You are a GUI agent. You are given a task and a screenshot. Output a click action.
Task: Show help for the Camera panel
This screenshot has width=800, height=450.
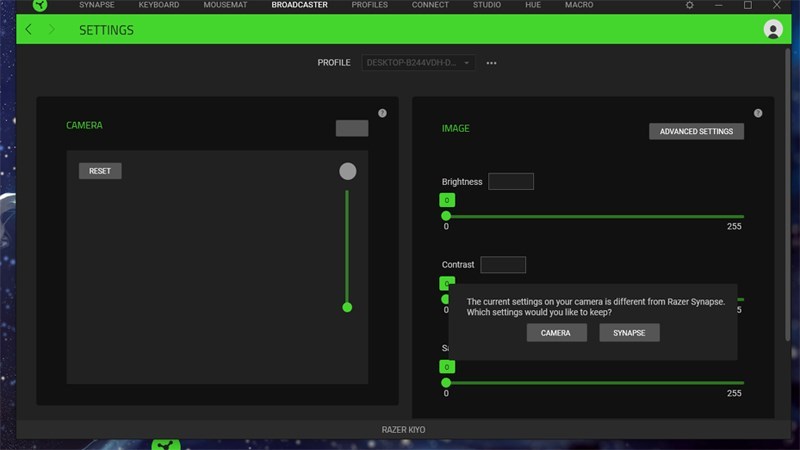382,113
